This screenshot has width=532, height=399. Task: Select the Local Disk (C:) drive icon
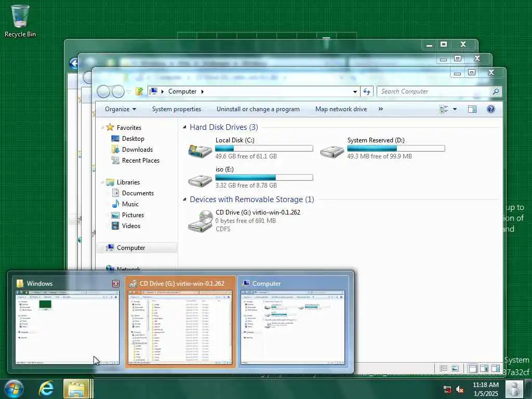(x=200, y=150)
